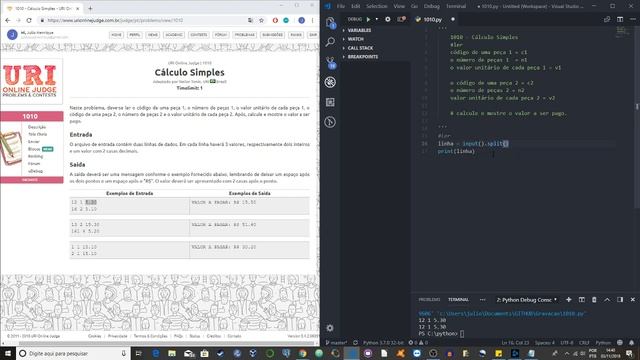The image size is (640, 360).
Task: Click the feedback smiley in status bar
Action: [620, 342]
